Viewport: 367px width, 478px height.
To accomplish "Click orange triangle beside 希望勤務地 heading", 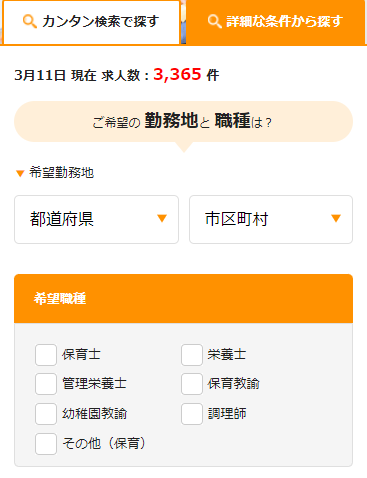I will pyautogui.click(x=20, y=173).
